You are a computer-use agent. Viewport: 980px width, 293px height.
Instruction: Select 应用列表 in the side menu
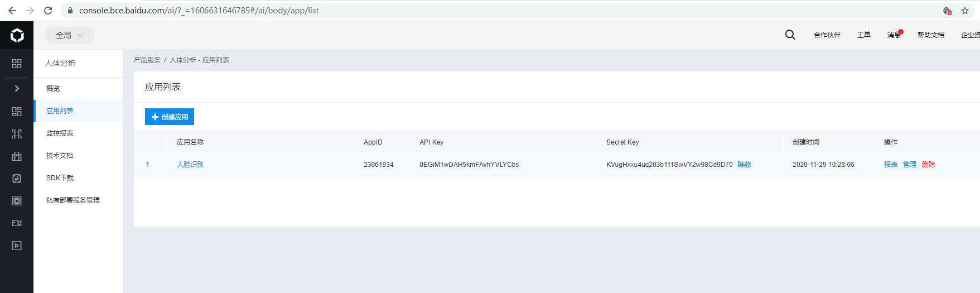(x=78, y=111)
